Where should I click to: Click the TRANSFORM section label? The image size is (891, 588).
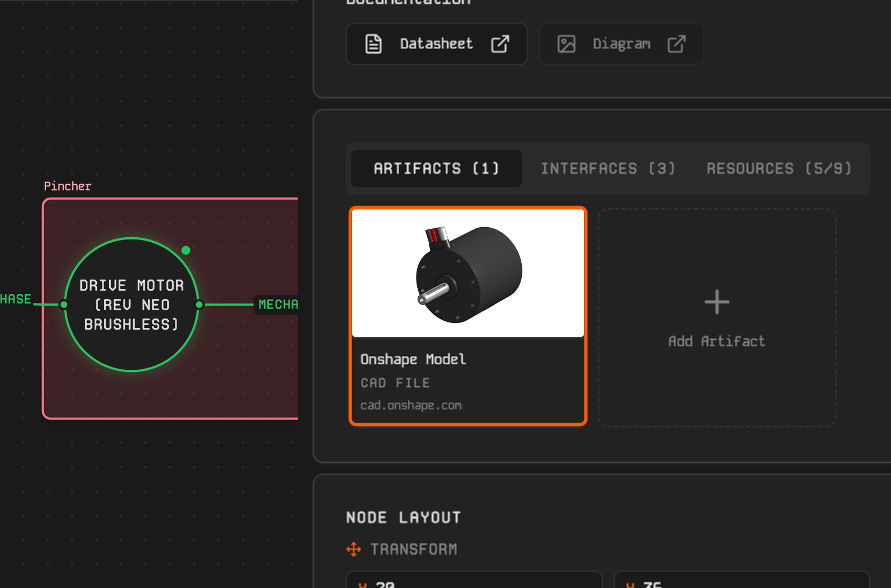[414, 550]
